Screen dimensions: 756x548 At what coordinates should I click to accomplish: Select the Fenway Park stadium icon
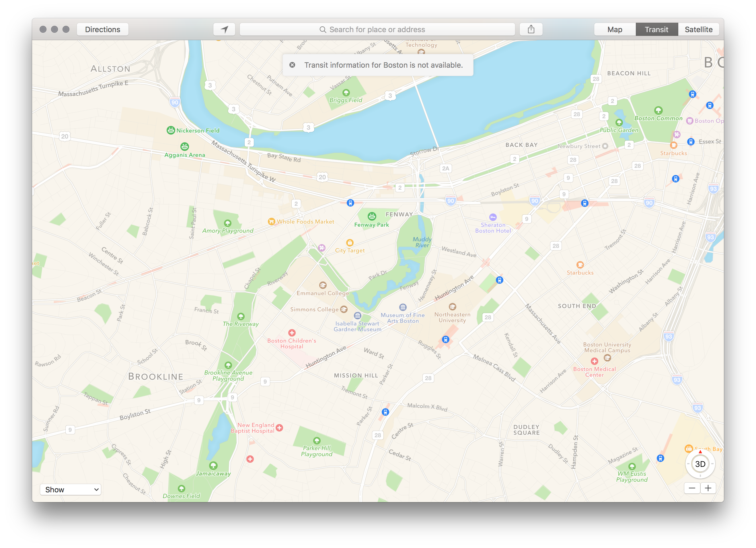(372, 216)
